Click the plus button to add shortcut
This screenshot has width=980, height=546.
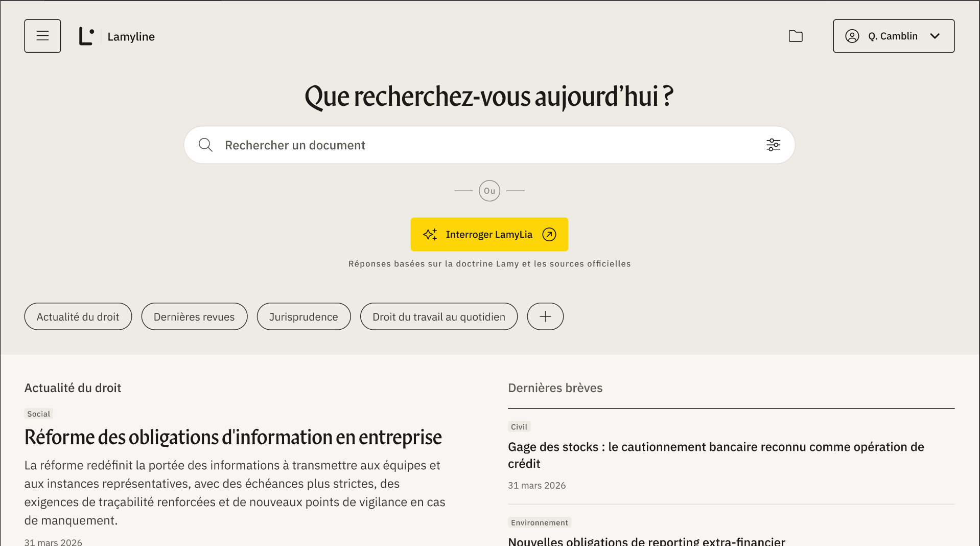pyautogui.click(x=545, y=316)
